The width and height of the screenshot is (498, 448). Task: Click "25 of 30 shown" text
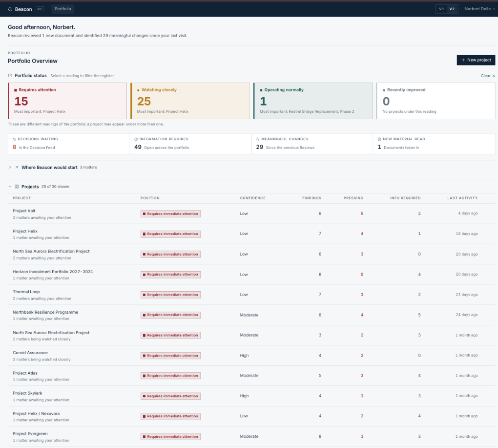(x=55, y=187)
